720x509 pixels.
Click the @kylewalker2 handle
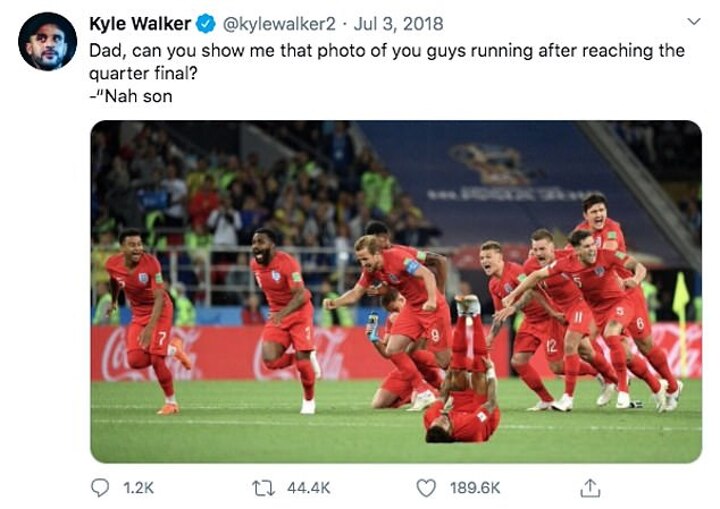[x=271, y=23]
